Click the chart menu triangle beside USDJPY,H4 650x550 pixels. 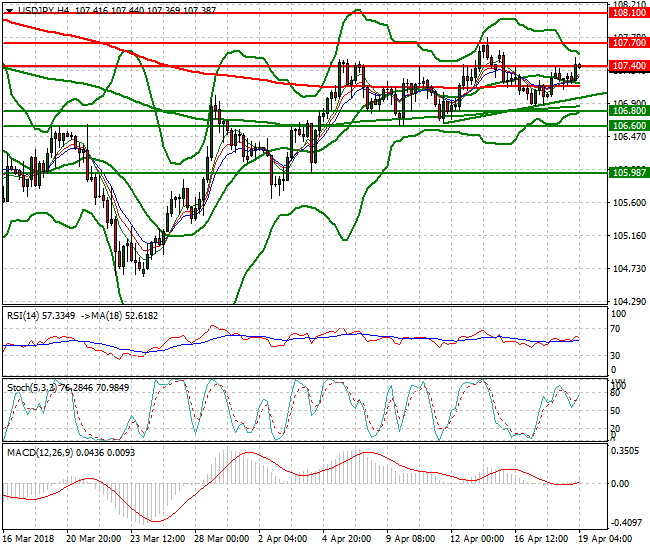(x=9, y=11)
